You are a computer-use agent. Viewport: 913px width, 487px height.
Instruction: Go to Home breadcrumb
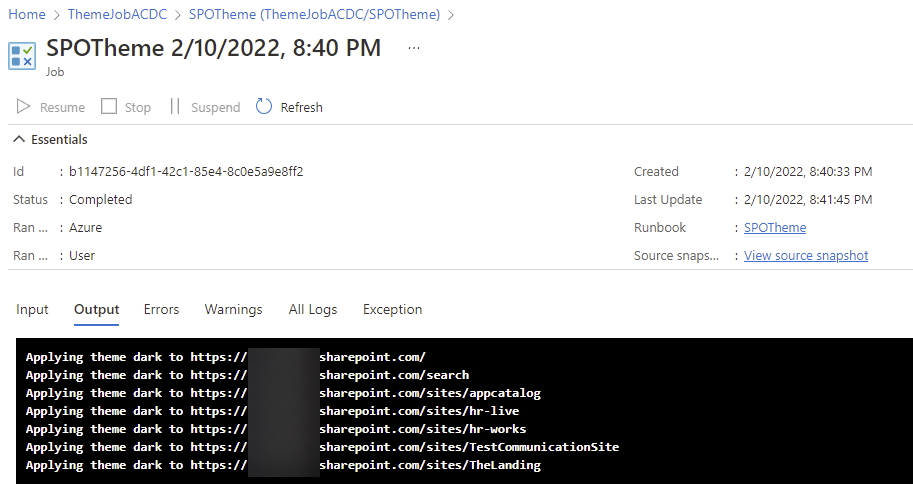click(27, 15)
